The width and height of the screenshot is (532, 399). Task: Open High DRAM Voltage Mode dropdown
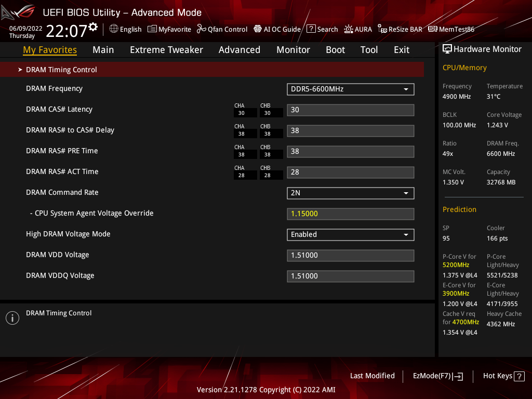click(x=351, y=235)
